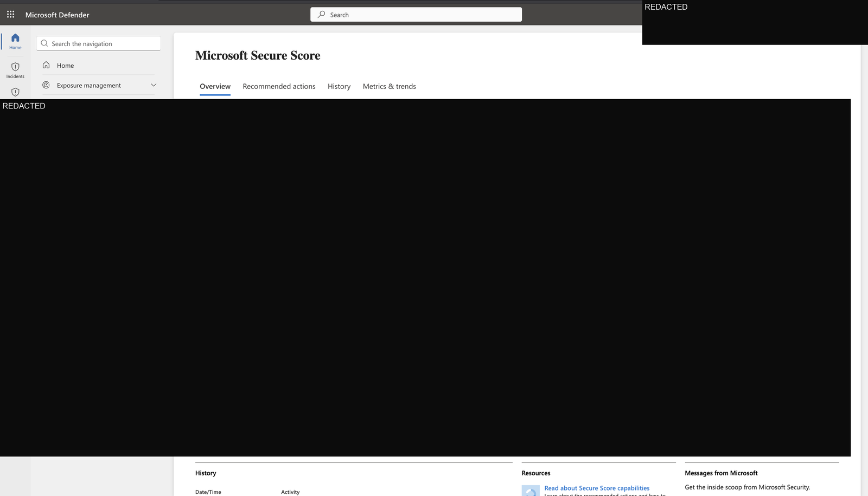
Task: Select the Home icon in the left rail
Action: click(x=15, y=41)
